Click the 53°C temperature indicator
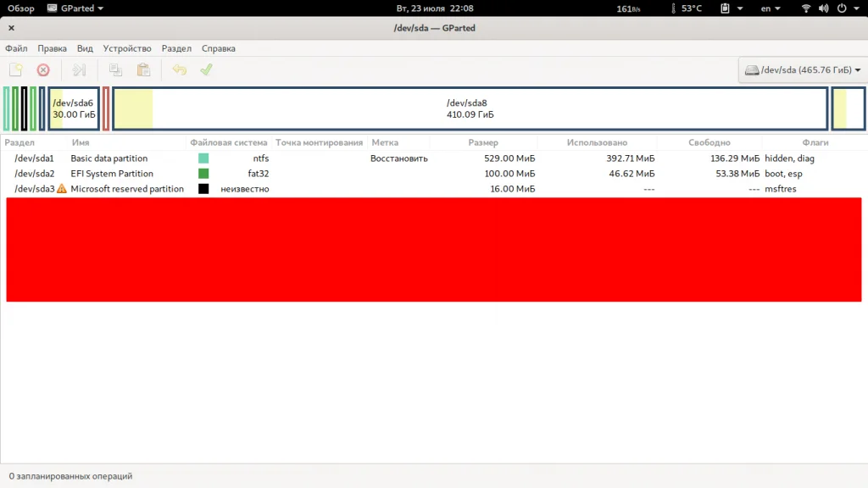Viewport: 868px width, 488px height. (x=686, y=8)
